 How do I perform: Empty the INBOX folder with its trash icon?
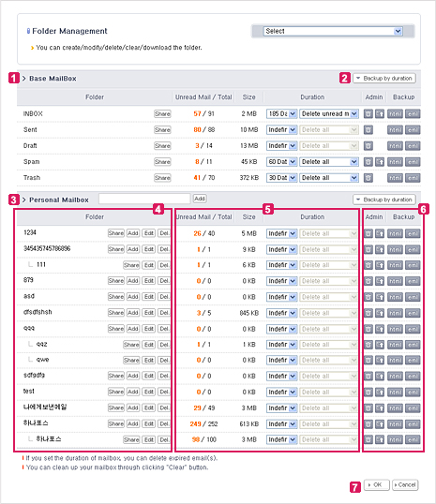click(368, 113)
